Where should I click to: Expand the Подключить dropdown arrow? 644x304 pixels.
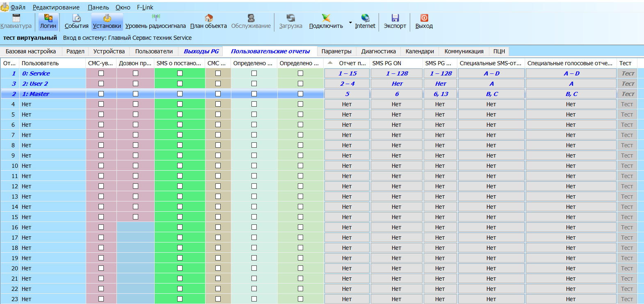350,23
